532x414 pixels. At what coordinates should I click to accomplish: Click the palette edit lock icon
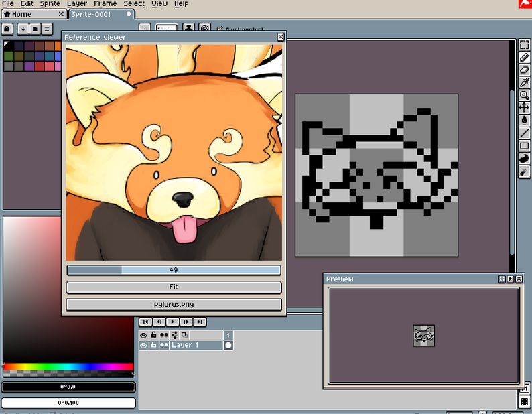[7, 29]
